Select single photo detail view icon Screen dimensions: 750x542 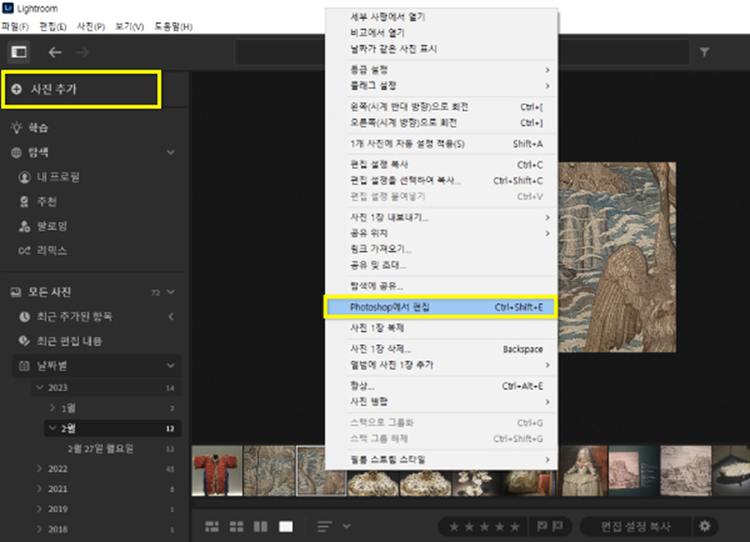(286, 526)
